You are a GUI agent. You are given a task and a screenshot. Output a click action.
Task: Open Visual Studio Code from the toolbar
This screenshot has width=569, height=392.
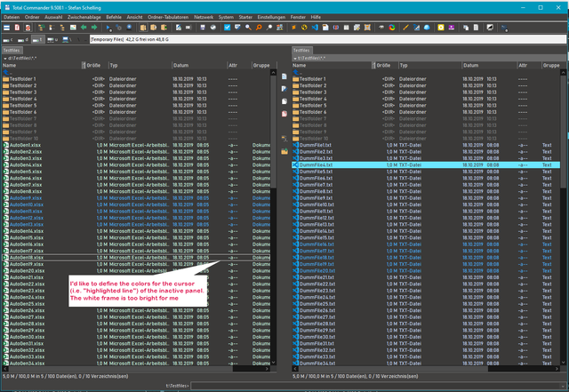(315, 28)
